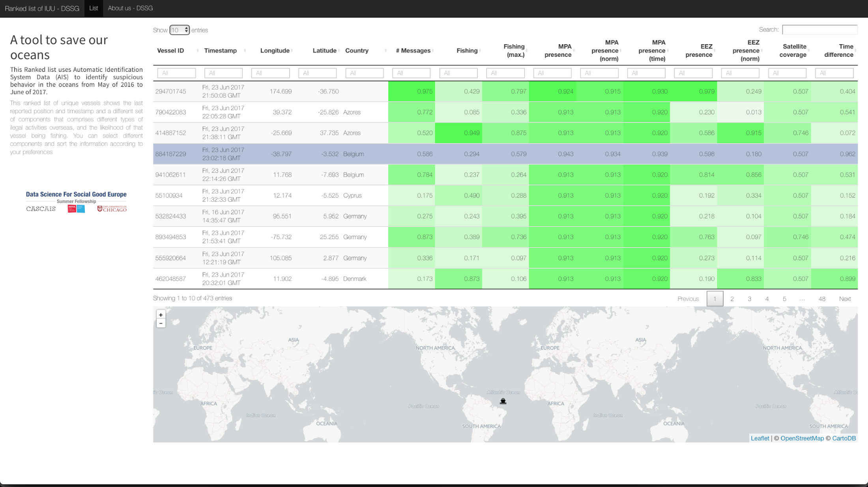This screenshot has height=487, width=868.
Task: Sort by Time difference header
Action: click(834, 50)
